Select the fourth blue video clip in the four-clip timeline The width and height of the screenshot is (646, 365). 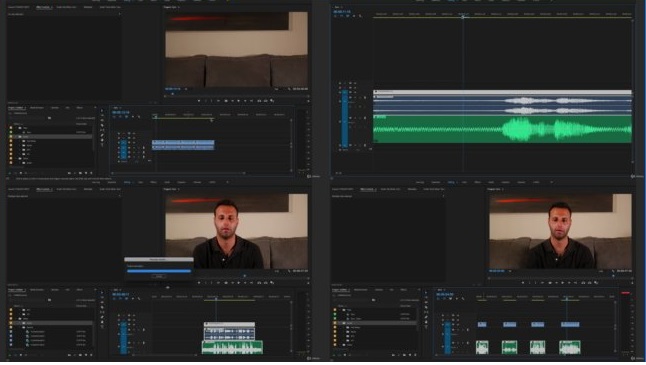point(570,325)
